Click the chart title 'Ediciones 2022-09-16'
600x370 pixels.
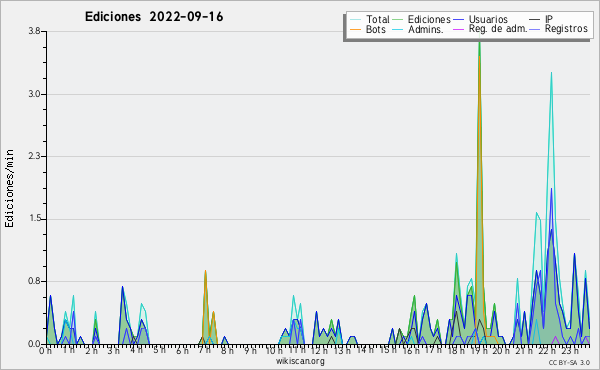(154, 17)
